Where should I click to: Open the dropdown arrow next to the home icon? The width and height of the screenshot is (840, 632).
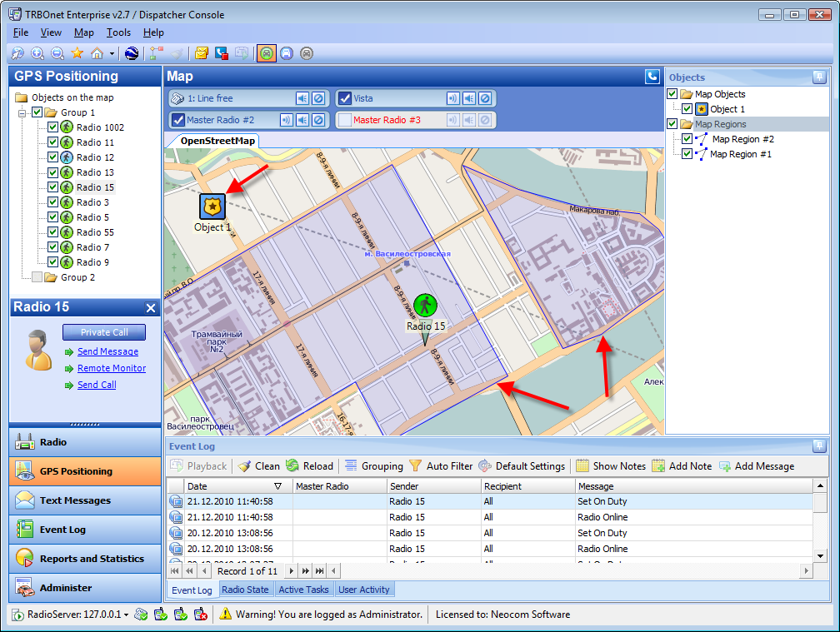tap(112, 53)
